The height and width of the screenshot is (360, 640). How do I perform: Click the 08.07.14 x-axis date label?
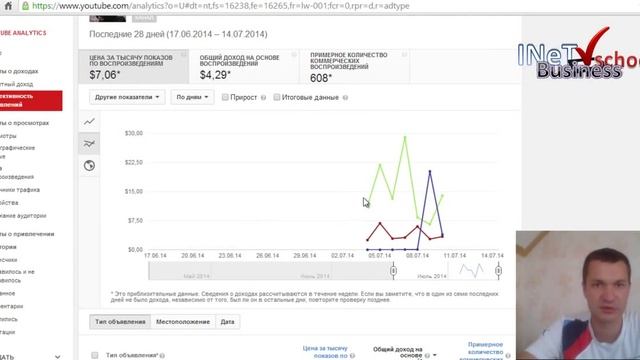click(x=417, y=256)
